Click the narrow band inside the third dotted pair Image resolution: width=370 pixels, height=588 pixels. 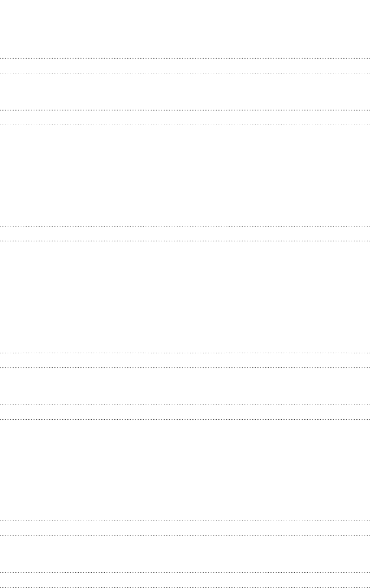click(185, 233)
